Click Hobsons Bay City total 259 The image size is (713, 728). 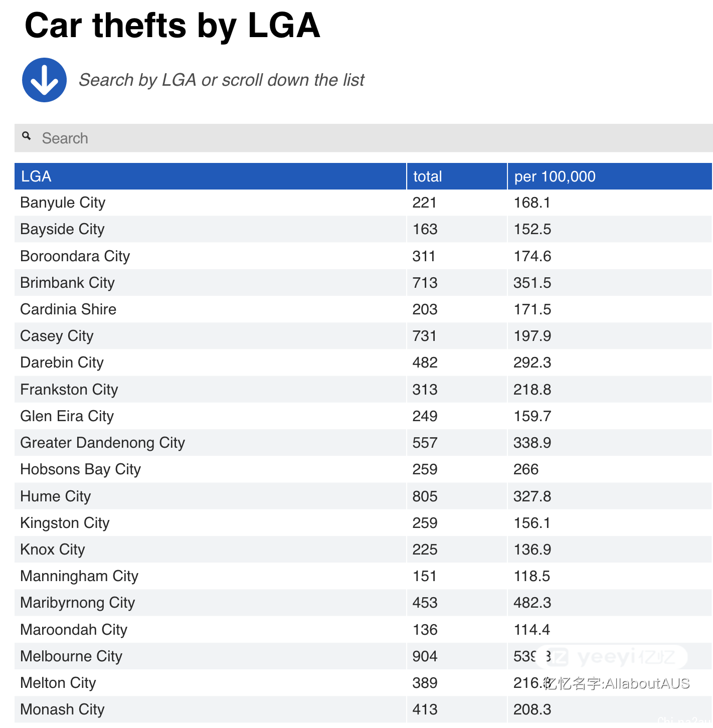point(425,469)
